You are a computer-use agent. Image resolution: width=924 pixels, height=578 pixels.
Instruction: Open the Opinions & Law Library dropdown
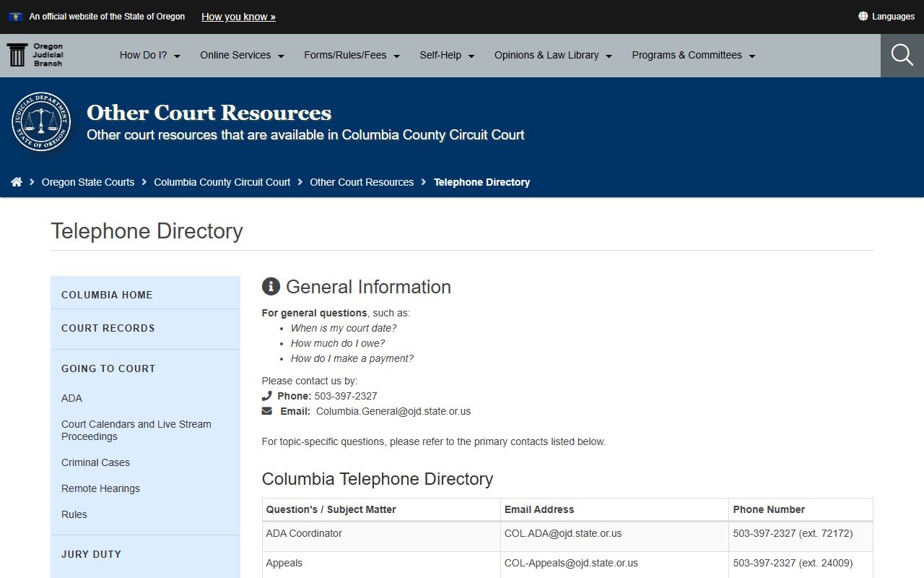pyautogui.click(x=553, y=55)
